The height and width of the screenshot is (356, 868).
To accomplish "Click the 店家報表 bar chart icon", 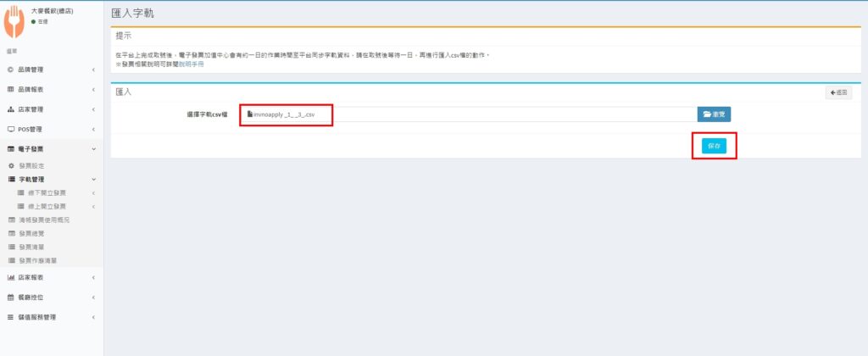I will (10, 277).
